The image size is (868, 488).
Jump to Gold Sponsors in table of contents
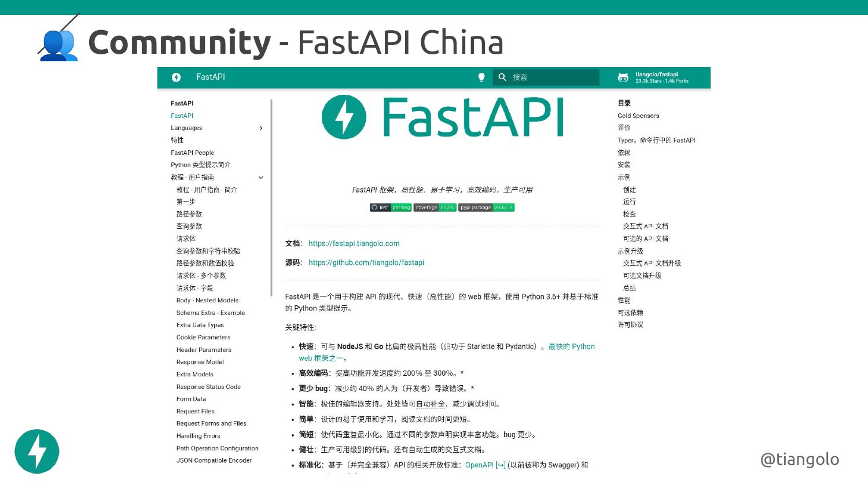(638, 116)
